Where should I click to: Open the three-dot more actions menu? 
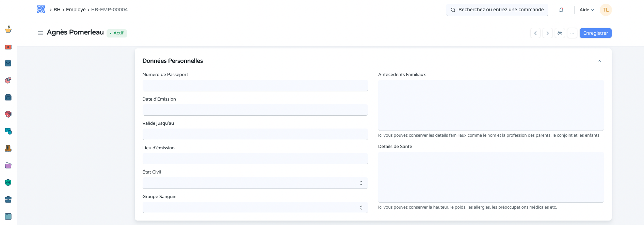(572, 33)
